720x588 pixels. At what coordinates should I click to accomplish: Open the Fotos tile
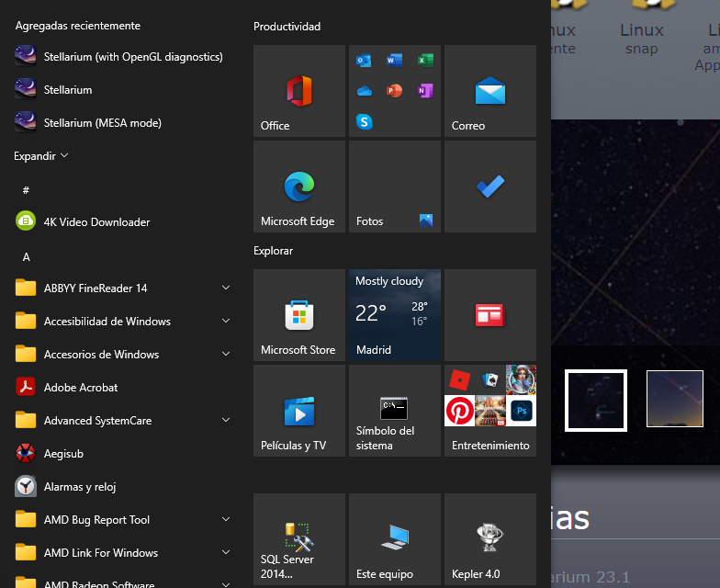[395, 187]
